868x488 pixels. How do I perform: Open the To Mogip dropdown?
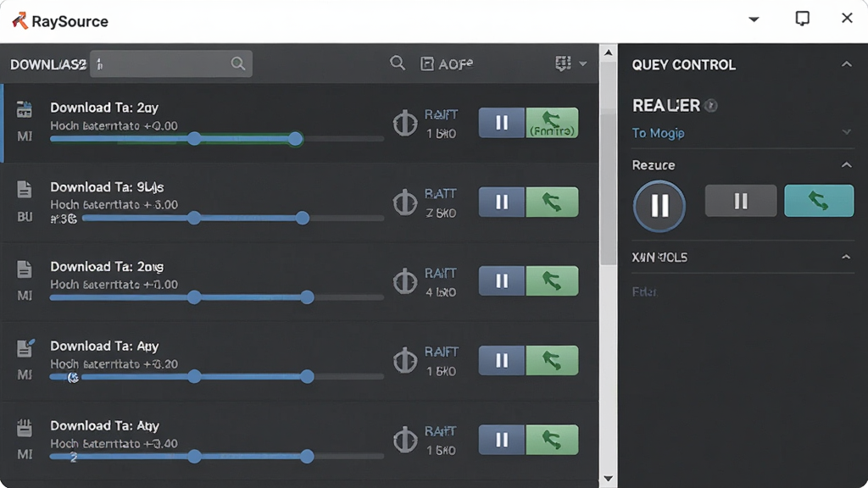tap(742, 133)
